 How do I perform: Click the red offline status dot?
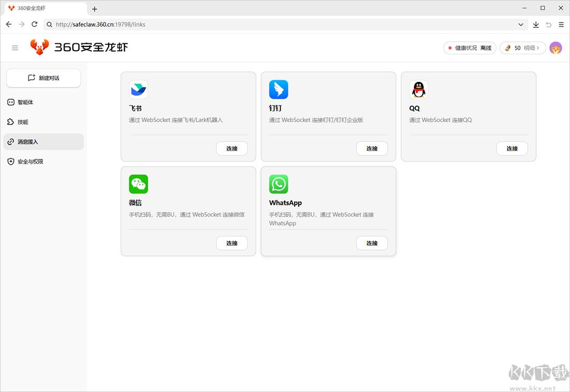(450, 48)
